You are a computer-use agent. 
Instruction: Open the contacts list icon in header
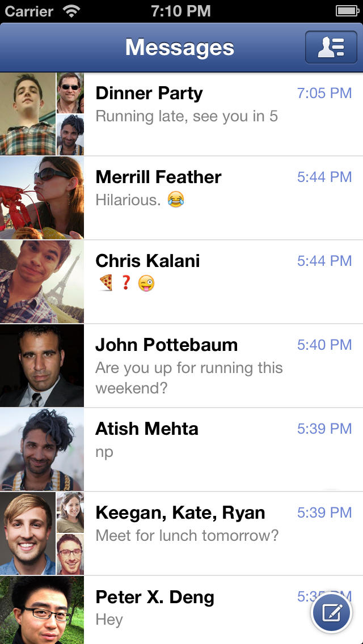tap(331, 47)
